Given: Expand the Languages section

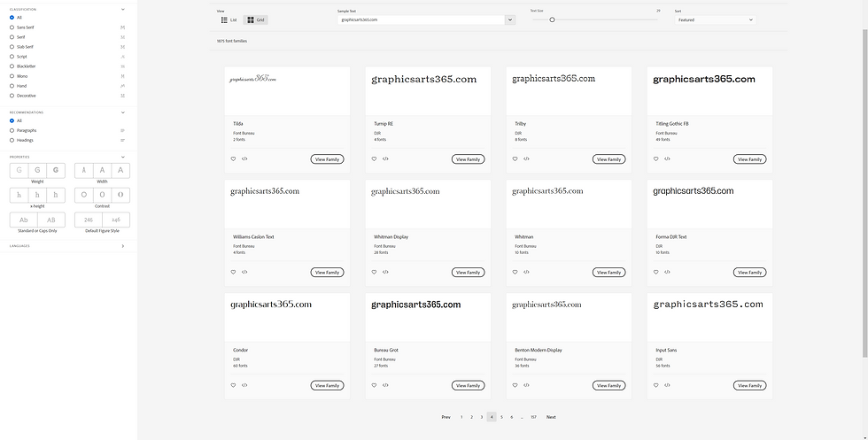Looking at the screenshot, I should (x=123, y=246).
